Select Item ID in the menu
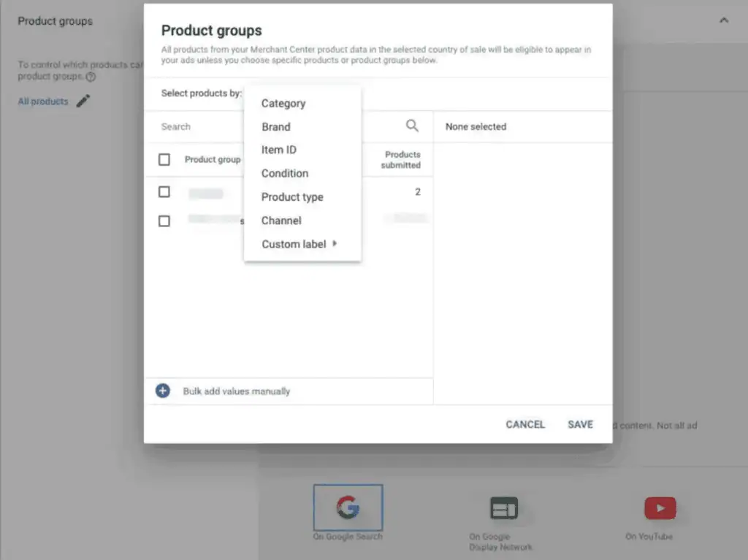This screenshot has height=560, width=748. click(279, 150)
